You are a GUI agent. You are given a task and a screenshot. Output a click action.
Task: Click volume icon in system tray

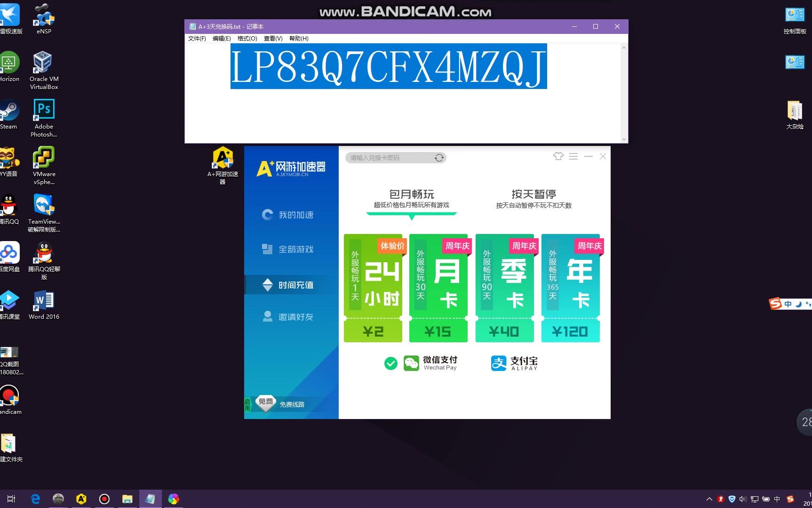(x=743, y=499)
